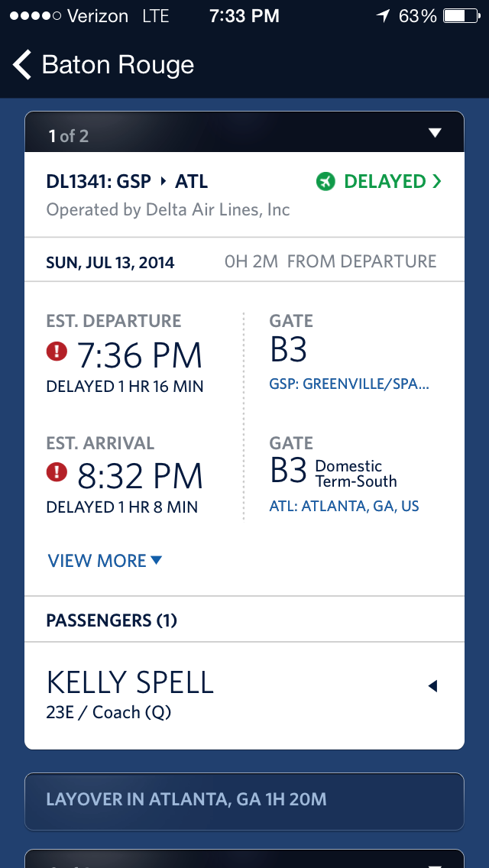Open GSP: Greenville/Spartanburg airport link
This screenshot has height=868, width=489.
(349, 384)
